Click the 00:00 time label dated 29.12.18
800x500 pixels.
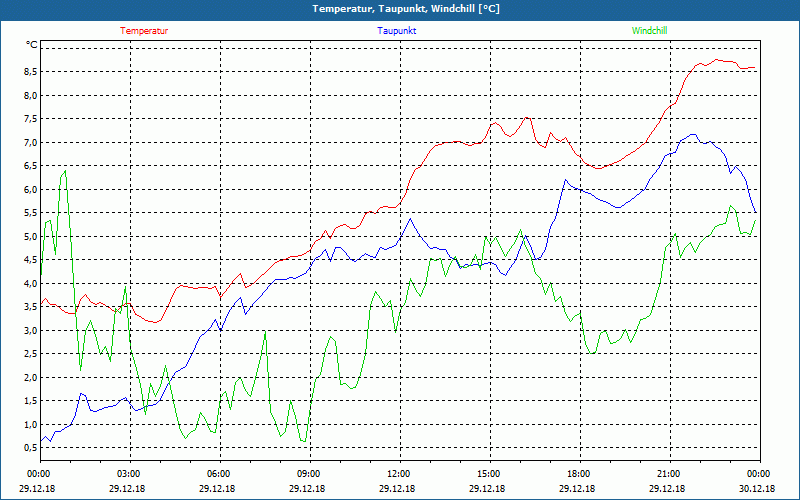click(37, 474)
